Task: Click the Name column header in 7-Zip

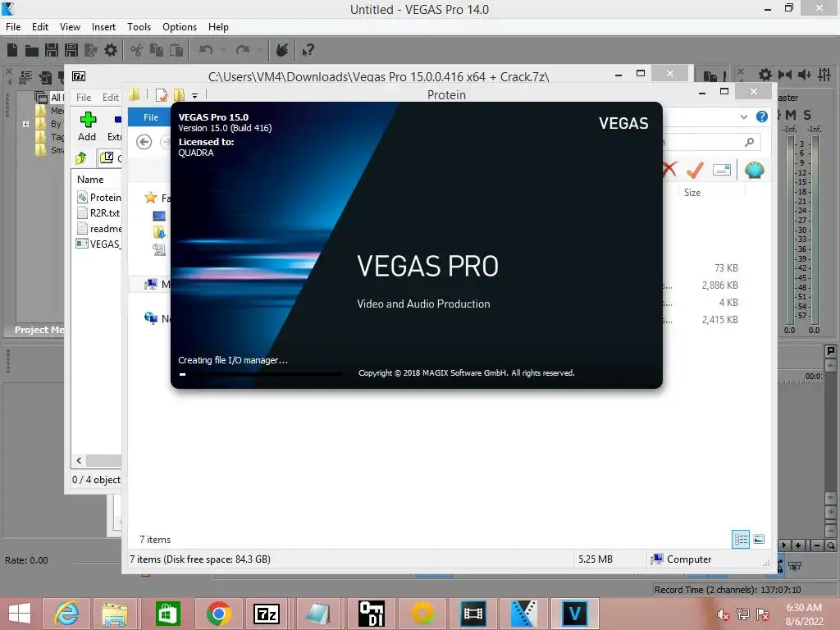Action: (90, 180)
